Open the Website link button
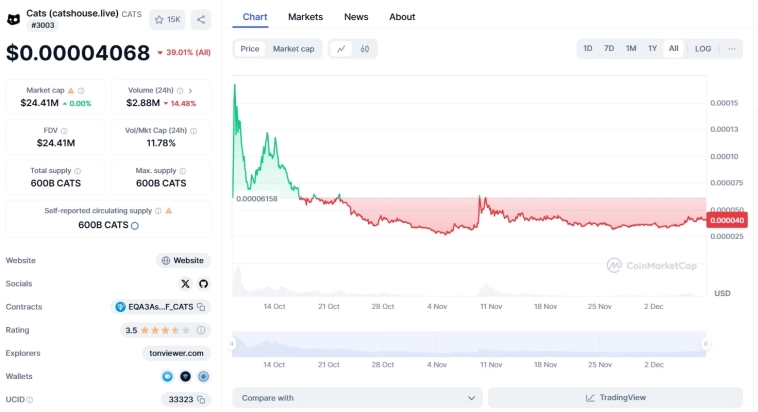Image resolution: width=758 pixels, height=412 pixels. pos(183,260)
